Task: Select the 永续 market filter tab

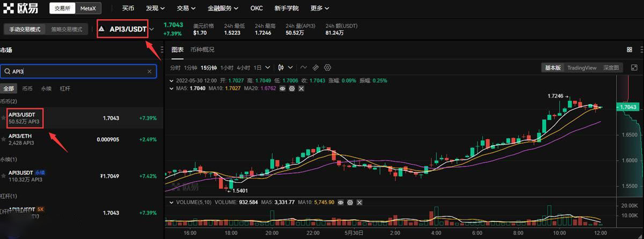Action: [x=47, y=88]
